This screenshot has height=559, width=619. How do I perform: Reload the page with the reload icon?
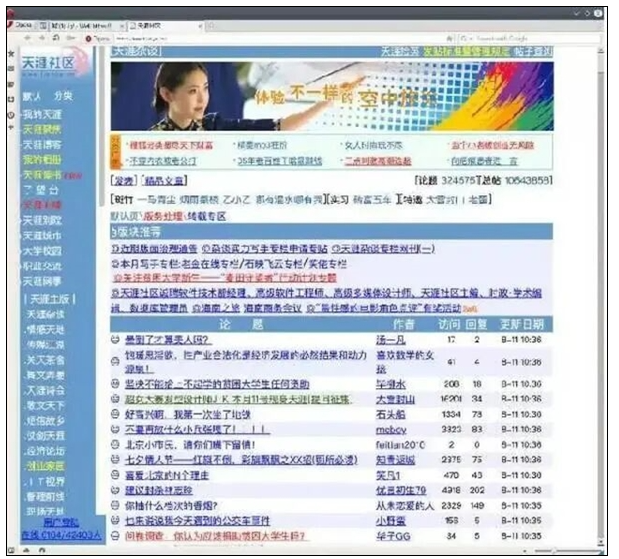coord(56,38)
